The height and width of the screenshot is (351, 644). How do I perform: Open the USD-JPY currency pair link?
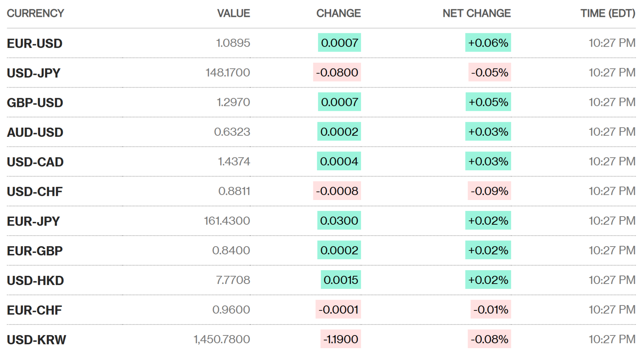(33, 73)
